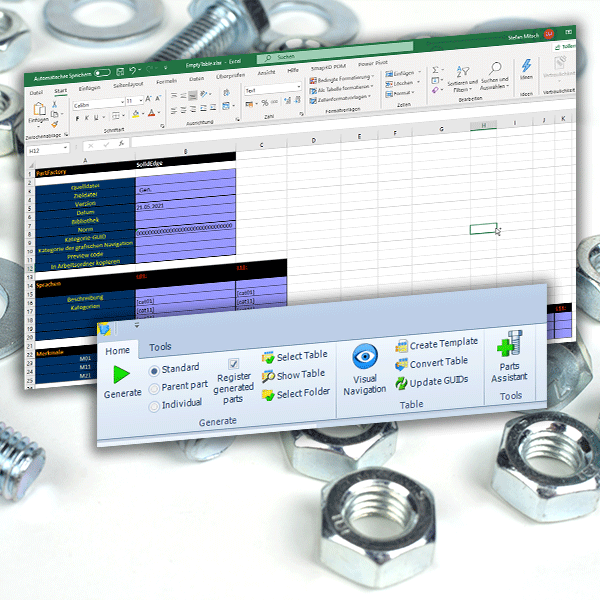The width and height of the screenshot is (600, 600).
Task: Click the Ideen lightning icon
Action: click(527, 65)
